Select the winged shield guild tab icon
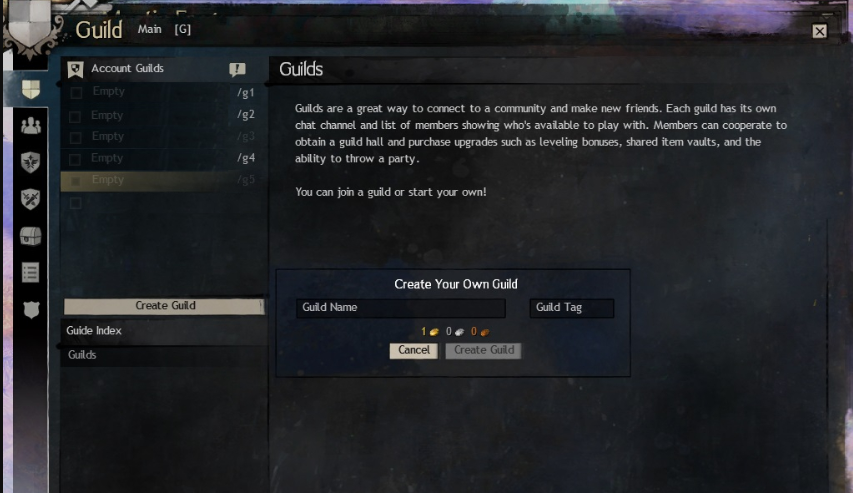Viewport: 853px width, 493px height. tap(31, 162)
